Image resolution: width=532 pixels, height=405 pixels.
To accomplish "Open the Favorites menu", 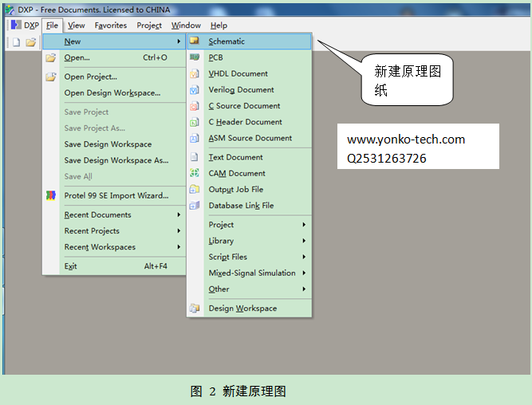I will pos(111,26).
